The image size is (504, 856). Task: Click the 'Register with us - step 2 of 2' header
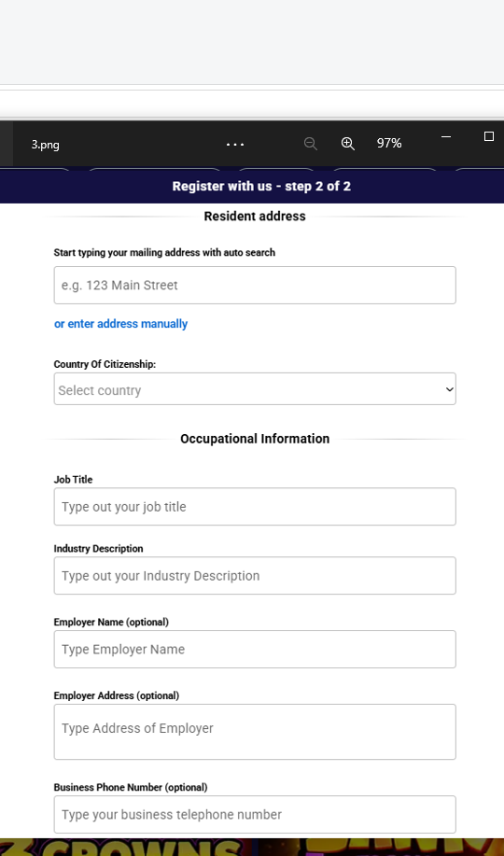click(x=261, y=186)
